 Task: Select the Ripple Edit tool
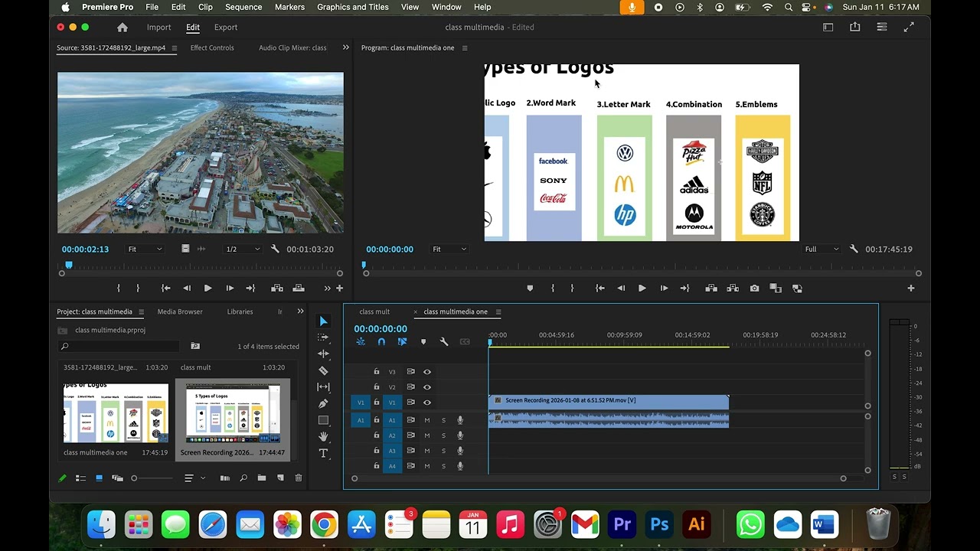point(323,354)
